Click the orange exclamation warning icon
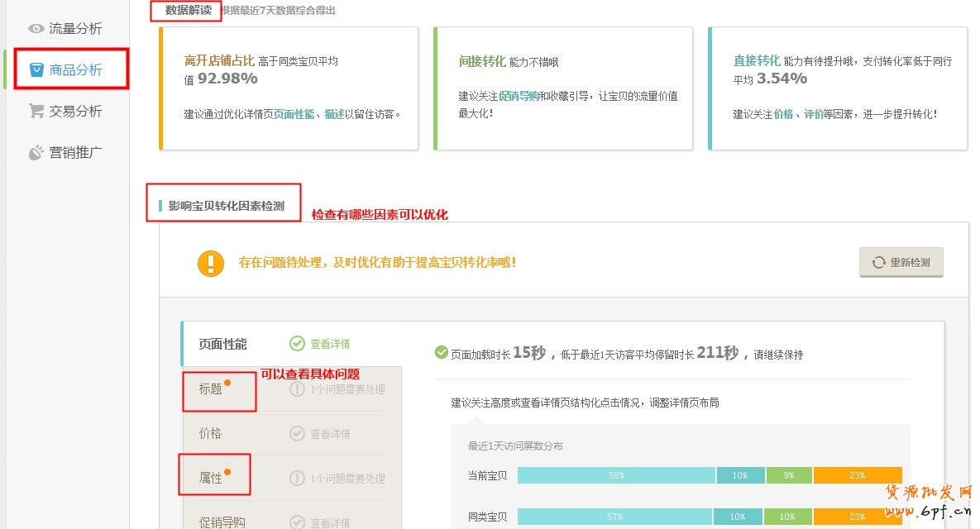 click(211, 263)
